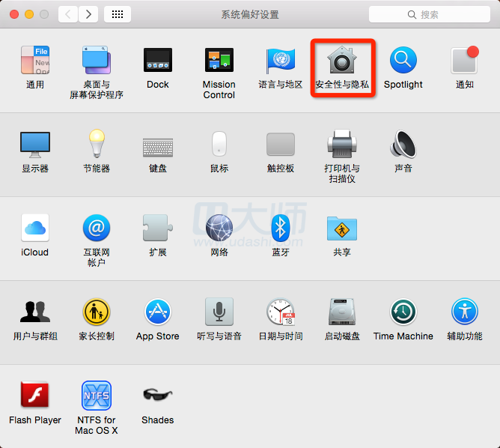Viewport: 500px width, 448px height.
Task: Open Time Machine preferences
Action: tap(403, 312)
